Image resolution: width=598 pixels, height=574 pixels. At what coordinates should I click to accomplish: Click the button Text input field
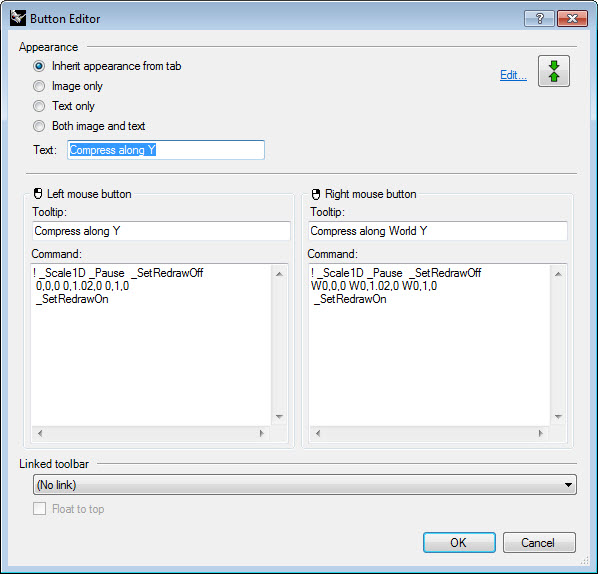166,150
